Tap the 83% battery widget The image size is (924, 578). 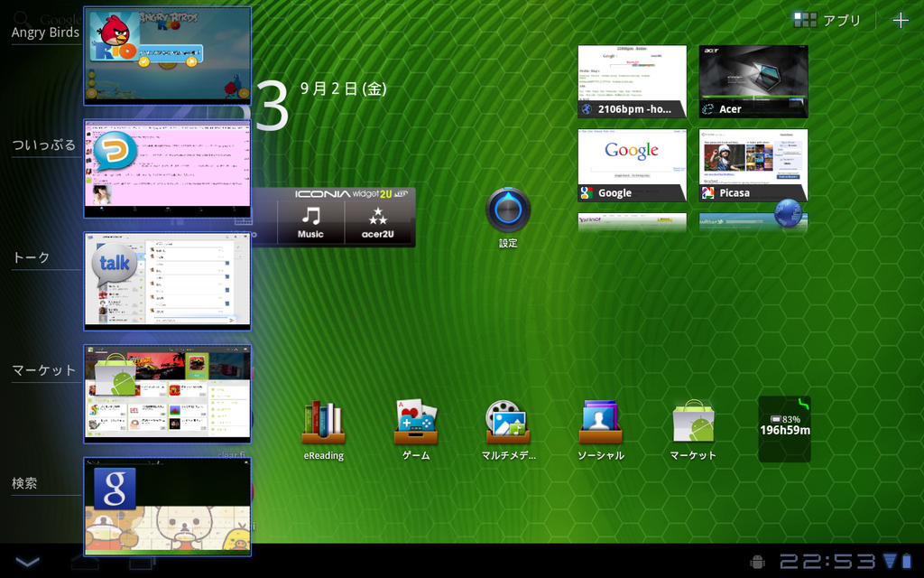point(785,429)
